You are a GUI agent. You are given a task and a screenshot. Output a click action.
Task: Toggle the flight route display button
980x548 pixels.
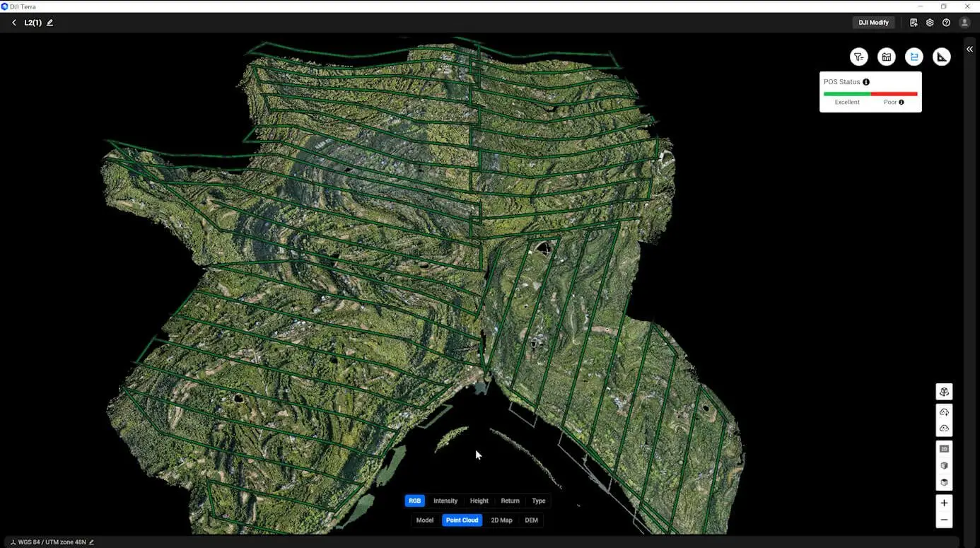[x=914, y=57]
